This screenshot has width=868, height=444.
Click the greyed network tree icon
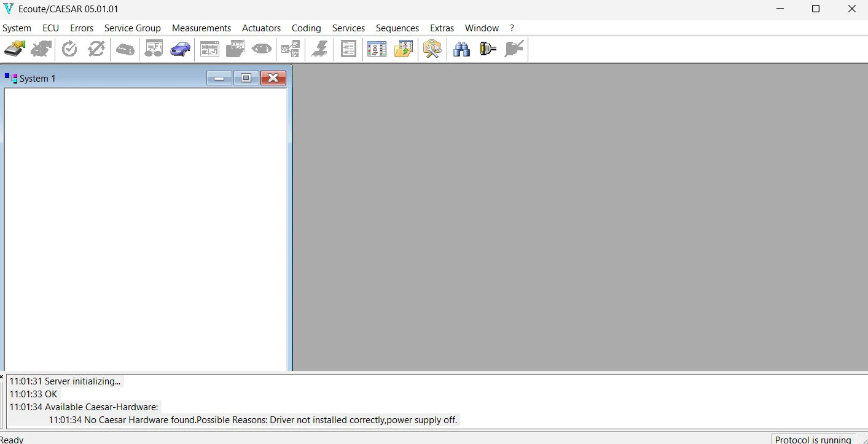click(x=291, y=49)
